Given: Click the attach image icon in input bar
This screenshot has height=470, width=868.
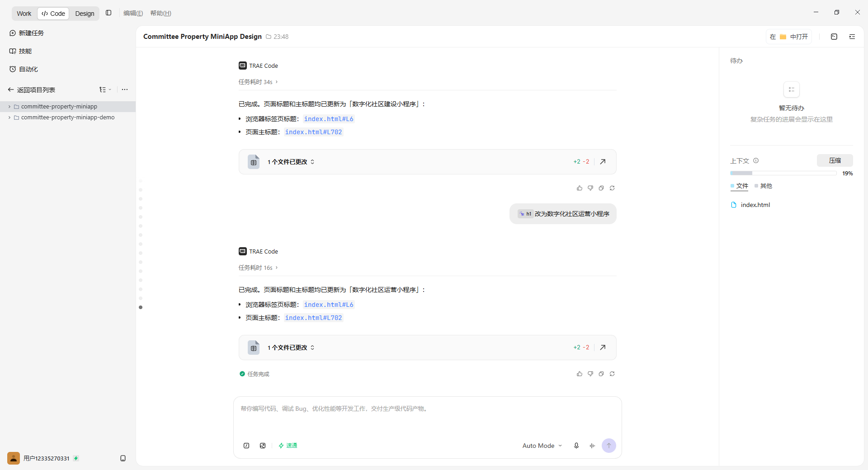Looking at the screenshot, I should coord(263,446).
